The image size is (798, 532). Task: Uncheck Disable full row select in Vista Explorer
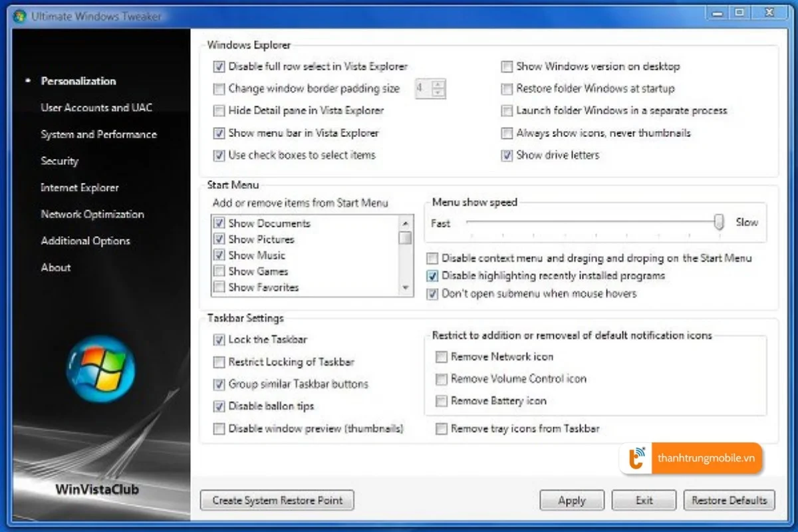(x=219, y=66)
